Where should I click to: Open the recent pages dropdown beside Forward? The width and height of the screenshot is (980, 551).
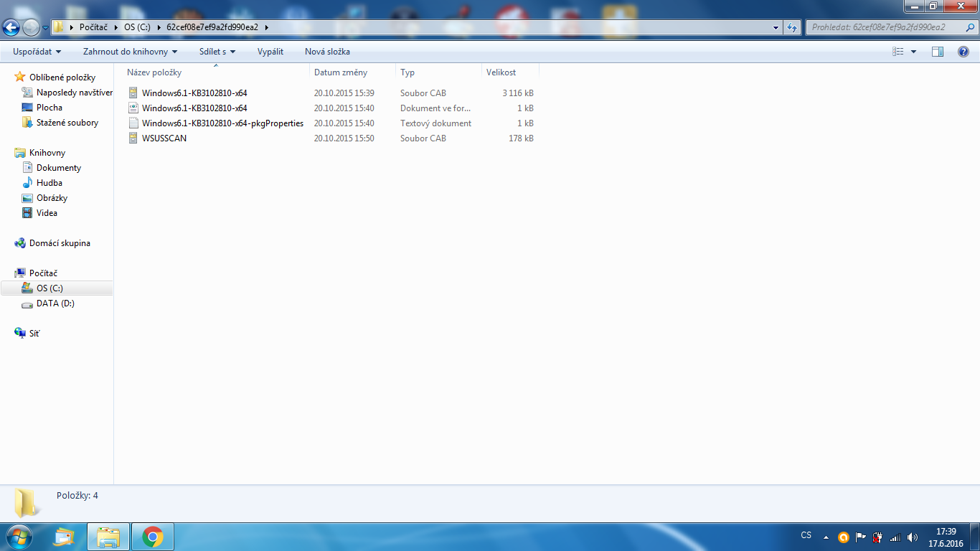tap(45, 28)
